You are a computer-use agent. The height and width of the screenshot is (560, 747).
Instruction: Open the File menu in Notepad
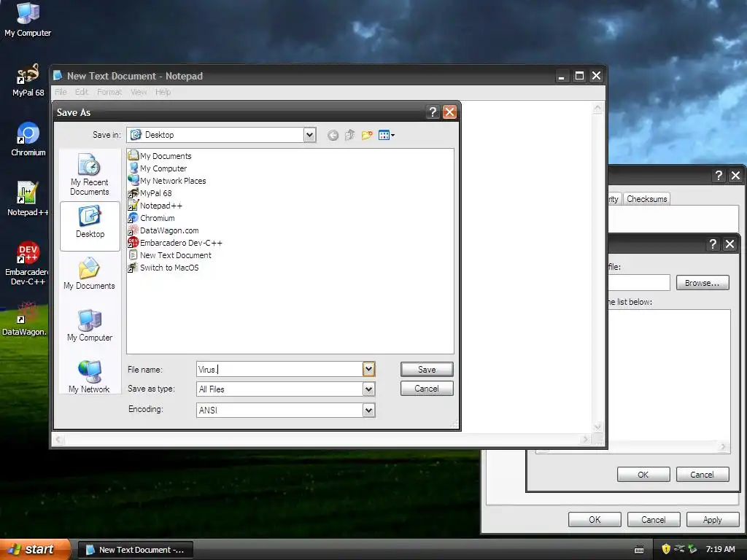(x=61, y=92)
